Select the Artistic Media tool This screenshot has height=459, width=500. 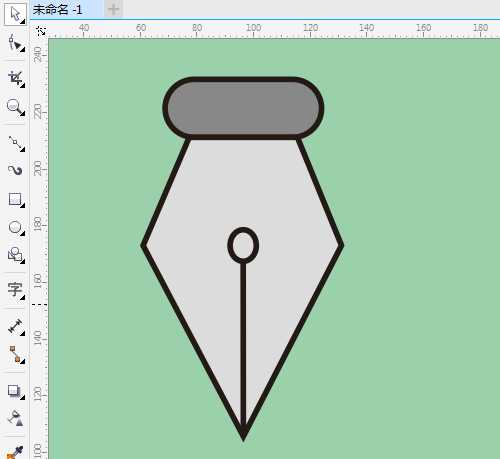(15, 170)
